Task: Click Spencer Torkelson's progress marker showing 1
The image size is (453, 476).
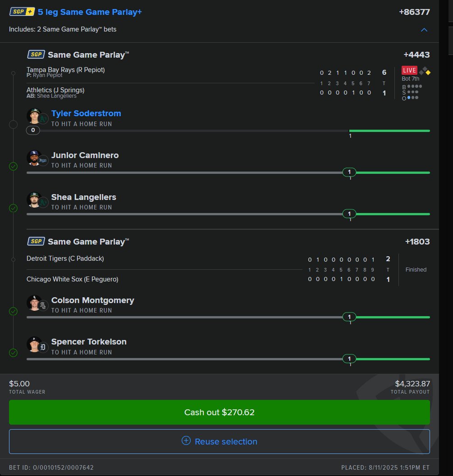Action: pyautogui.click(x=349, y=359)
